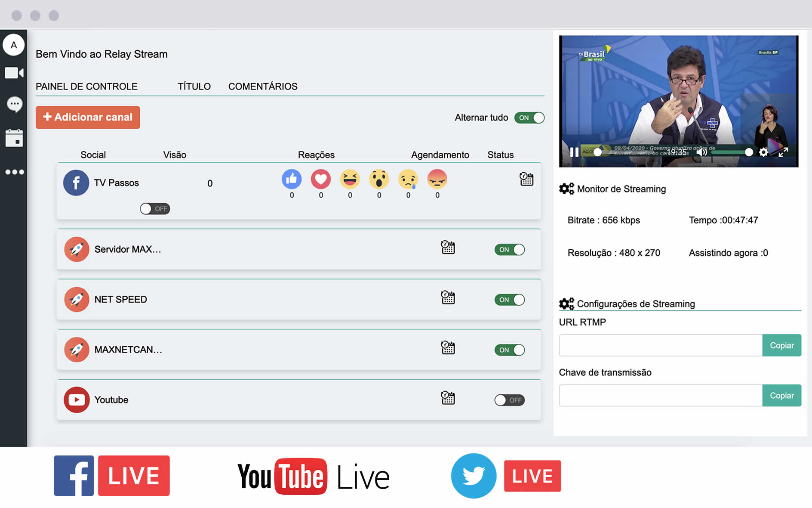Open the calendar sidebar icon
Screen dimensions: 812x508
pos(14,138)
